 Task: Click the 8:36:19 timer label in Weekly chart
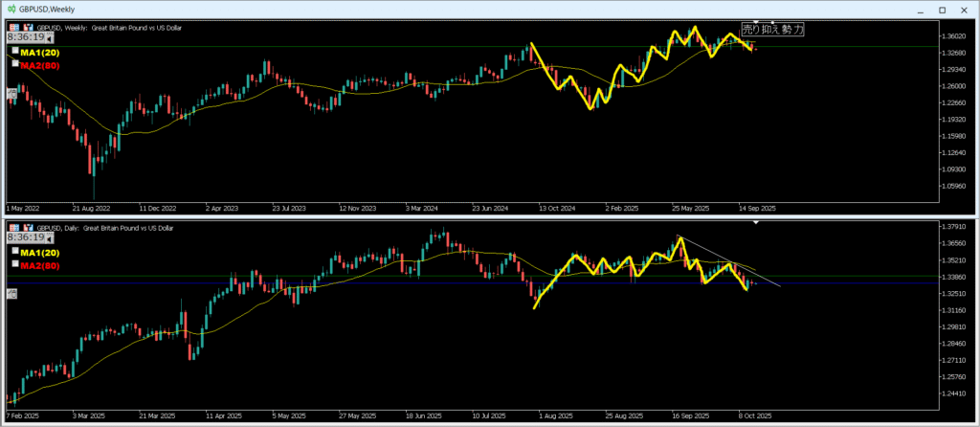pyautogui.click(x=25, y=37)
